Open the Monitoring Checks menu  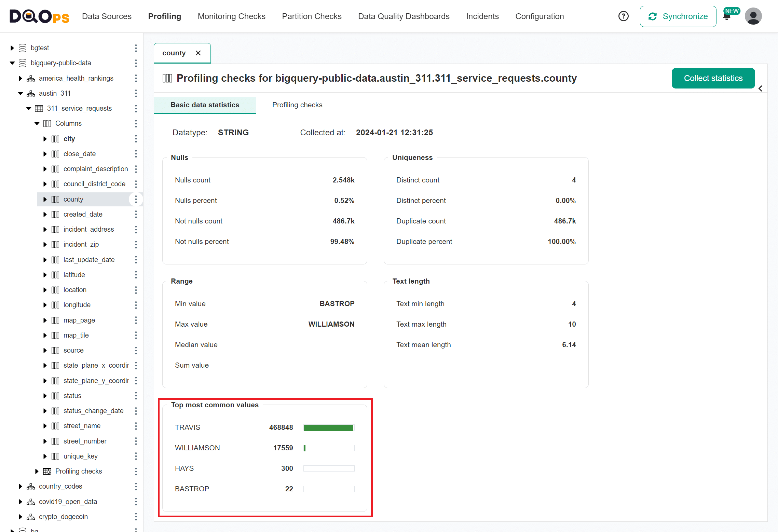[x=231, y=16]
